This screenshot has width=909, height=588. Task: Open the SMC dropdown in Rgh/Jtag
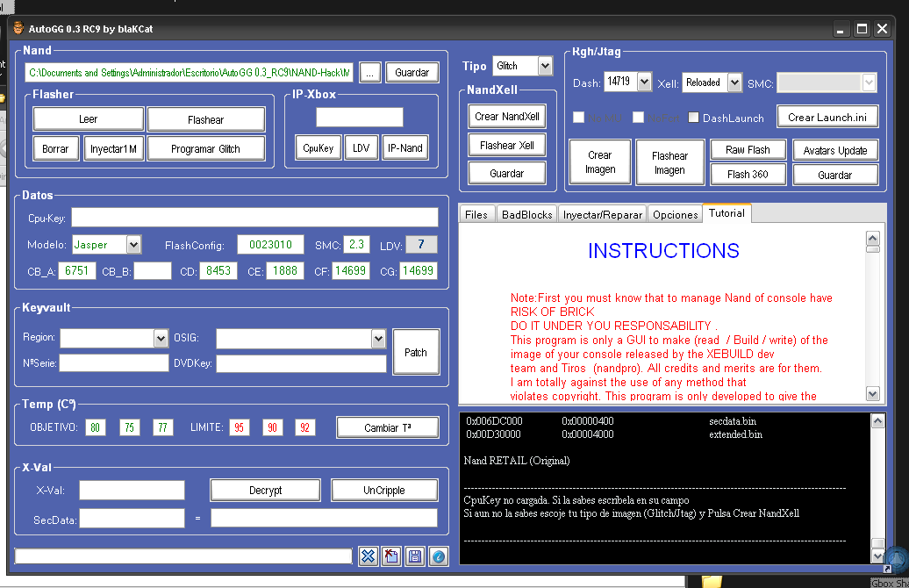(869, 82)
